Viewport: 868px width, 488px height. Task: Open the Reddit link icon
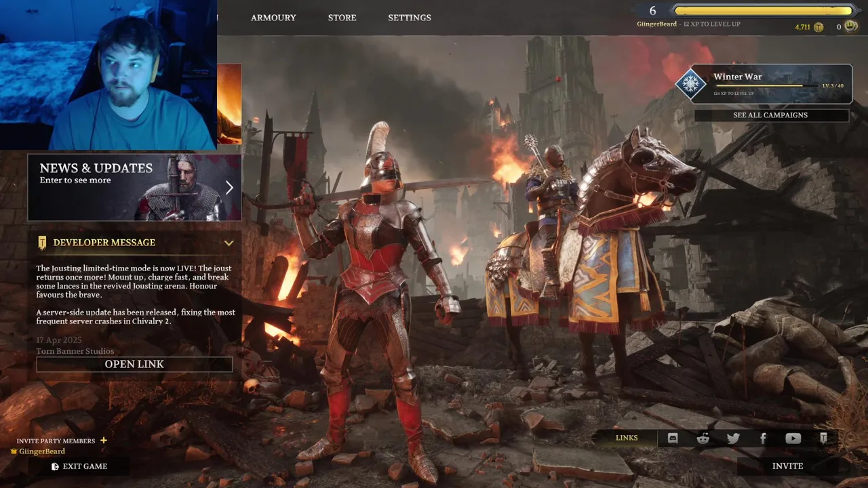click(x=703, y=439)
